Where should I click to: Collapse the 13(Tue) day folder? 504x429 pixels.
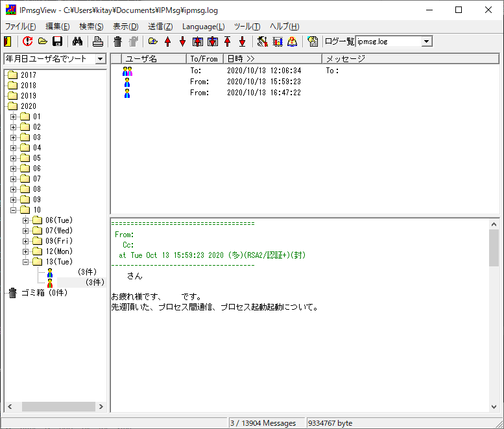[26, 262]
